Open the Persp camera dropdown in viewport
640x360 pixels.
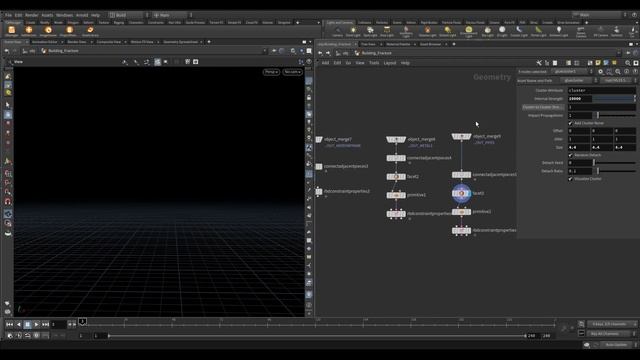271,72
